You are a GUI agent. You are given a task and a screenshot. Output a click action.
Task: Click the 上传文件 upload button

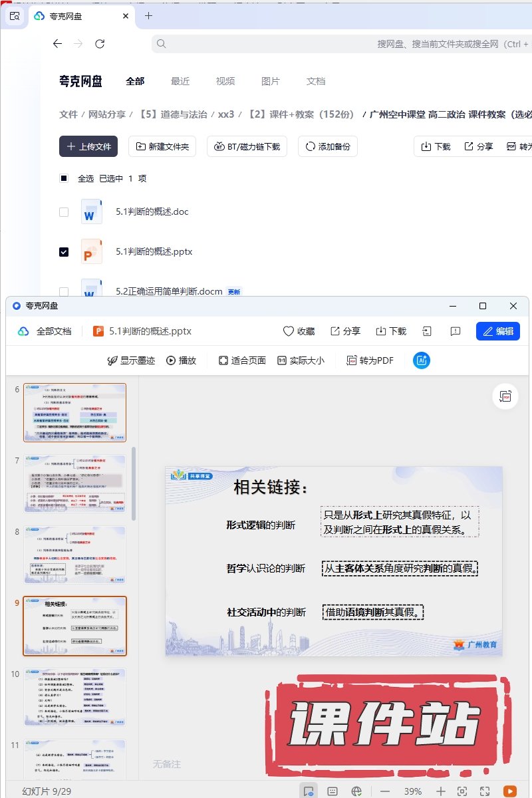[x=88, y=147]
